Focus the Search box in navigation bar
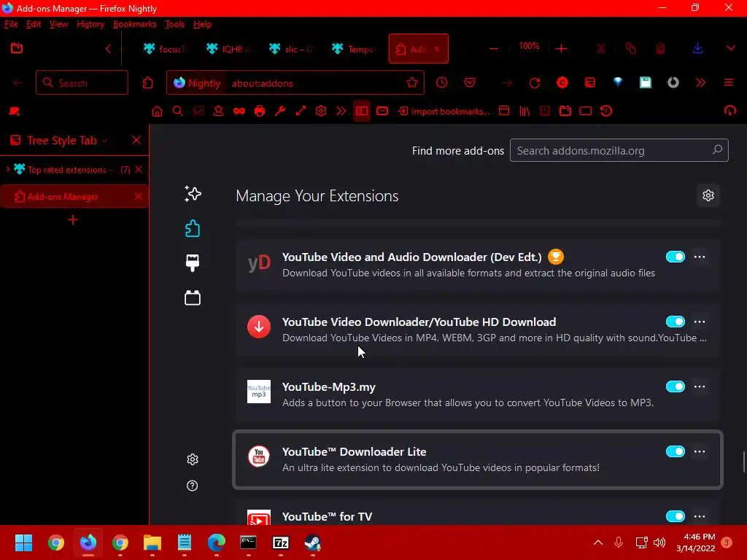Screen dimensions: 747x560 (82, 83)
